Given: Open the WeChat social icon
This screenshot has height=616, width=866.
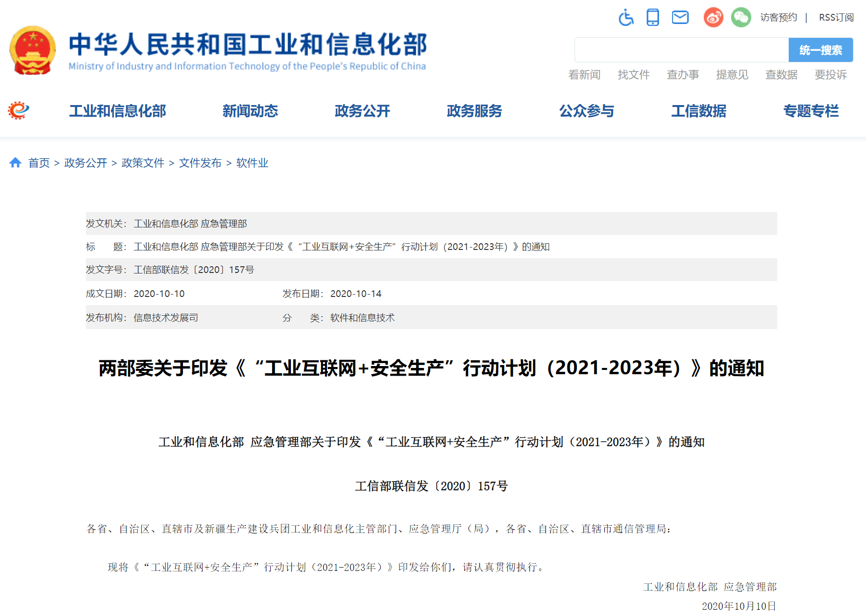Looking at the screenshot, I should 741,18.
